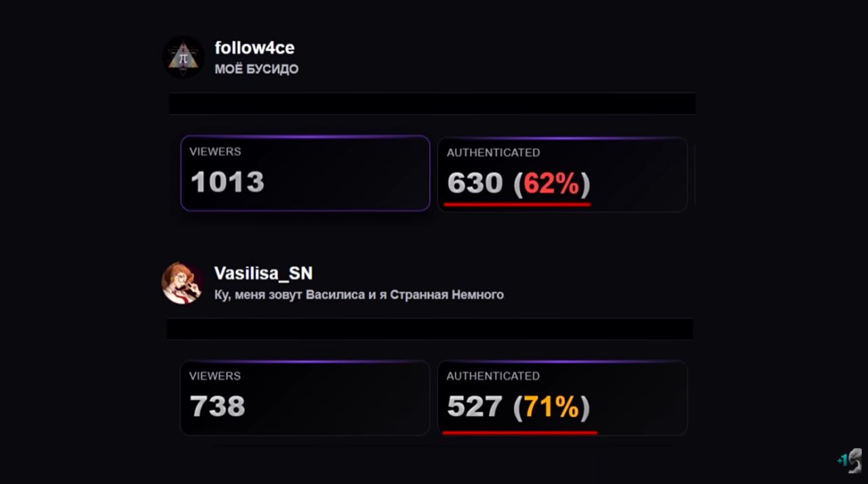This screenshot has width=868, height=484.
Task: Click the red 62% percentage
Action: click(551, 183)
